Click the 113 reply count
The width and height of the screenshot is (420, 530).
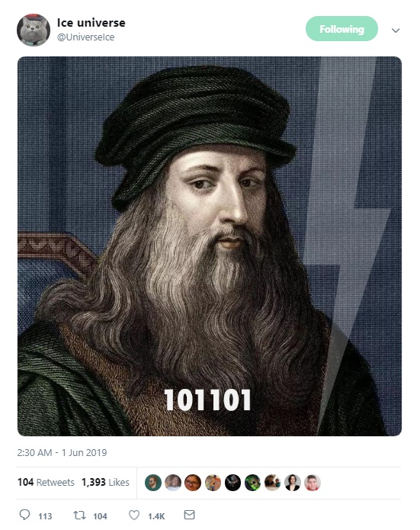45,516
